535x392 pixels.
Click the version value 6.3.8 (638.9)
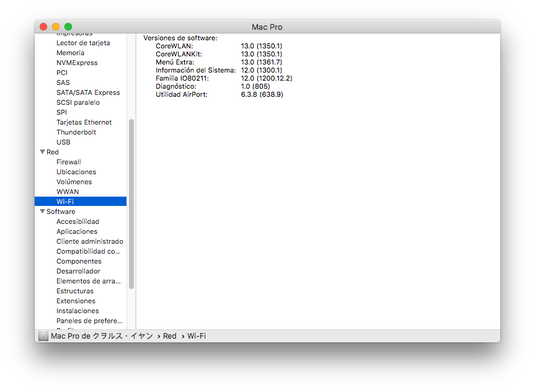(262, 94)
